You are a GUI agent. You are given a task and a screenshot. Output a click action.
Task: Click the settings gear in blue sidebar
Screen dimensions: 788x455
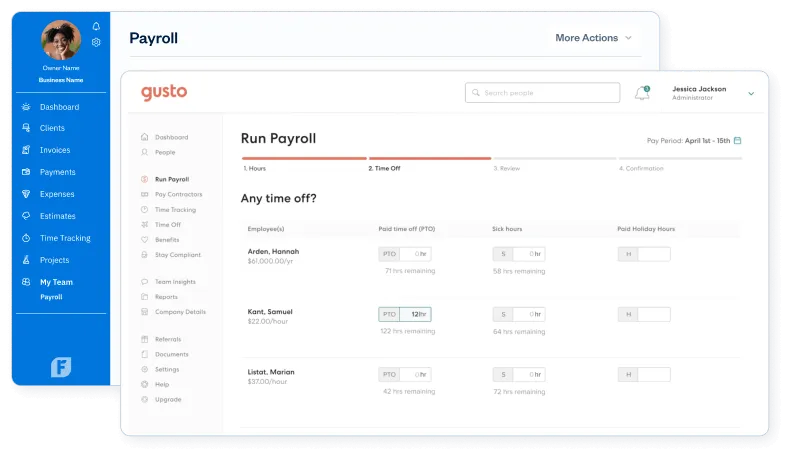[96, 42]
